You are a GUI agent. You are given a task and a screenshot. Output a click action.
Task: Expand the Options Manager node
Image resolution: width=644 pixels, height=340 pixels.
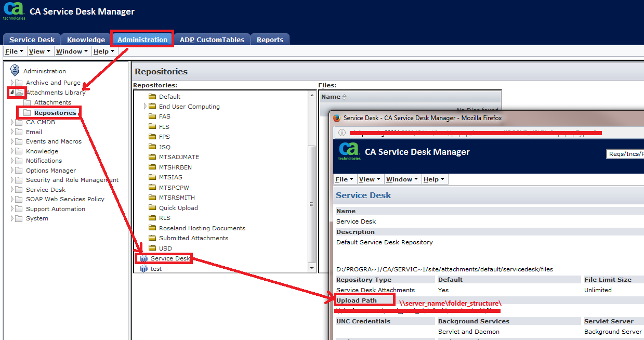tap(12, 171)
